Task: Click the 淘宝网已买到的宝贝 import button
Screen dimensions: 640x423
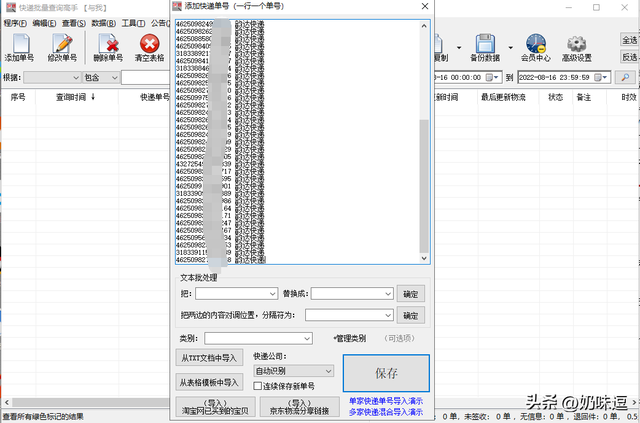Action: coord(215,407)
